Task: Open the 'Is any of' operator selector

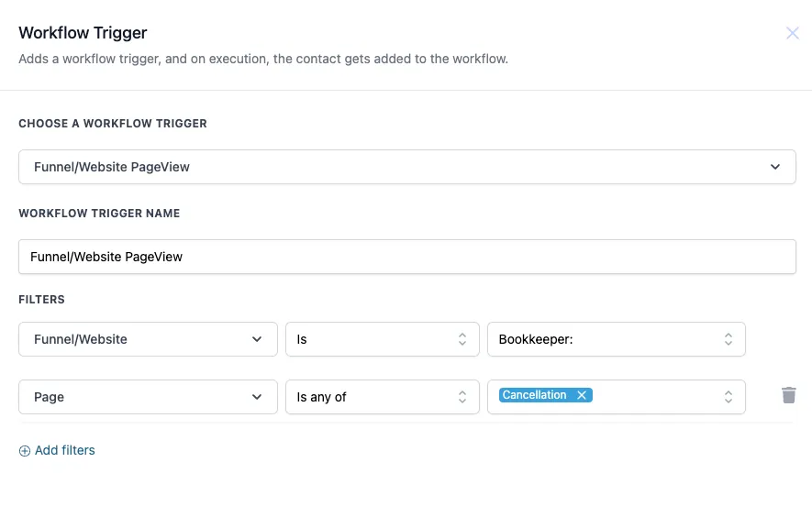Action: [x=383, y=397]
